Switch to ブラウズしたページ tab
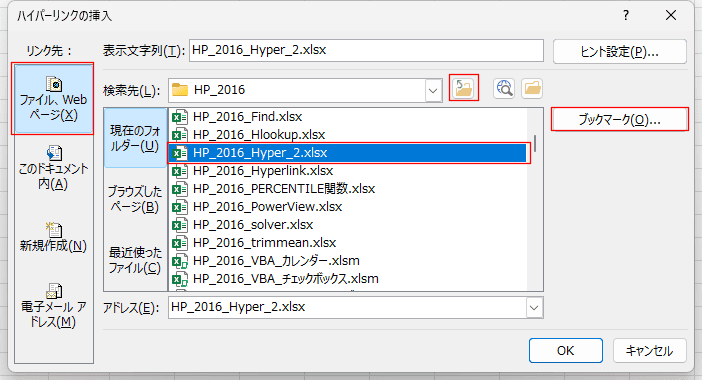 pos(135,199)
